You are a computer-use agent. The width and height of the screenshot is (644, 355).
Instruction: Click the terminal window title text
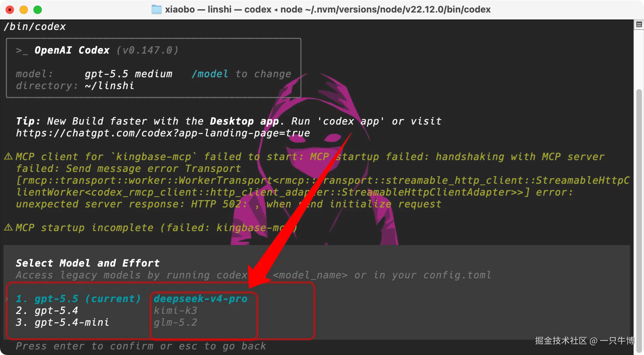click(328, 9)
